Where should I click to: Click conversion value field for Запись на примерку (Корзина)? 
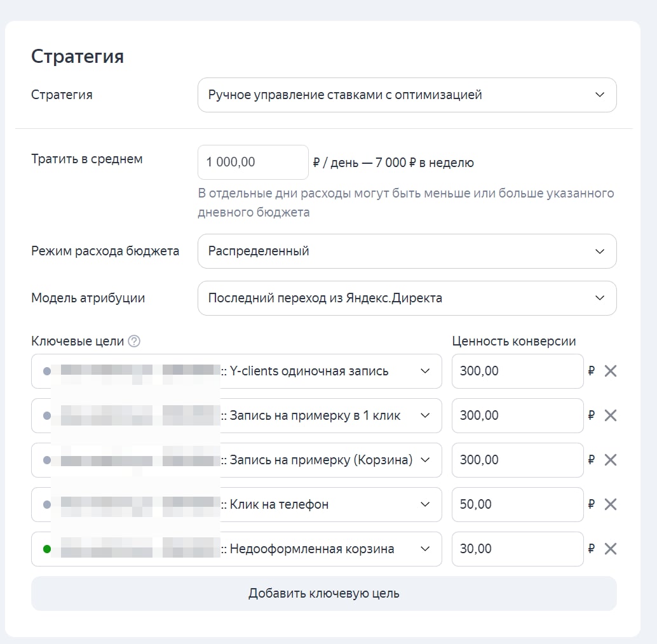click(517, 460)
